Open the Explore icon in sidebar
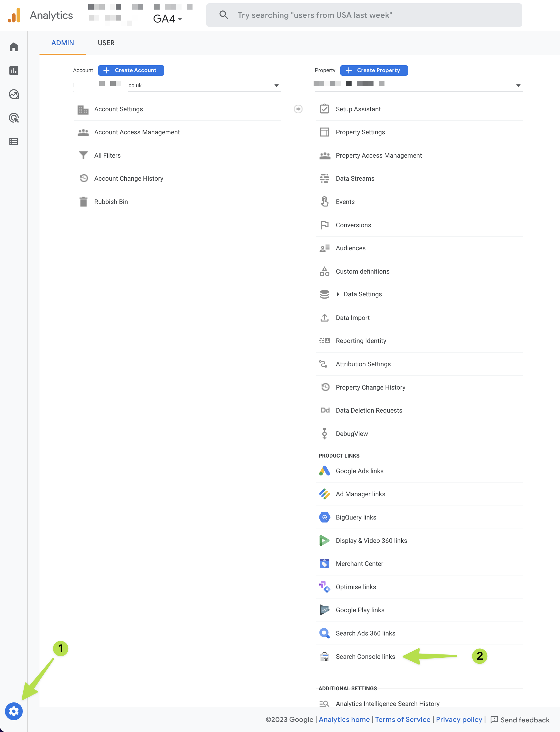This screenshot has height=732, width=560. click(x=14, y=94)
